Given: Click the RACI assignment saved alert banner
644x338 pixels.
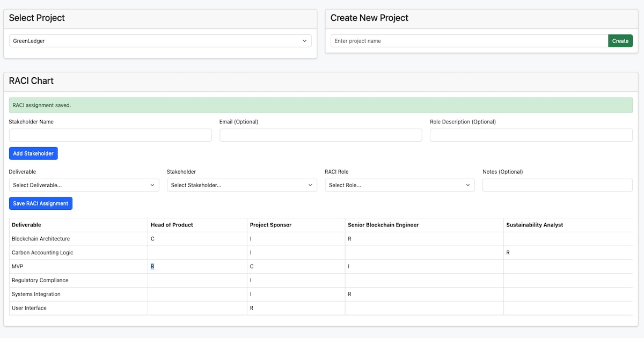Looking at the screenshot, I should pos(320,105).
